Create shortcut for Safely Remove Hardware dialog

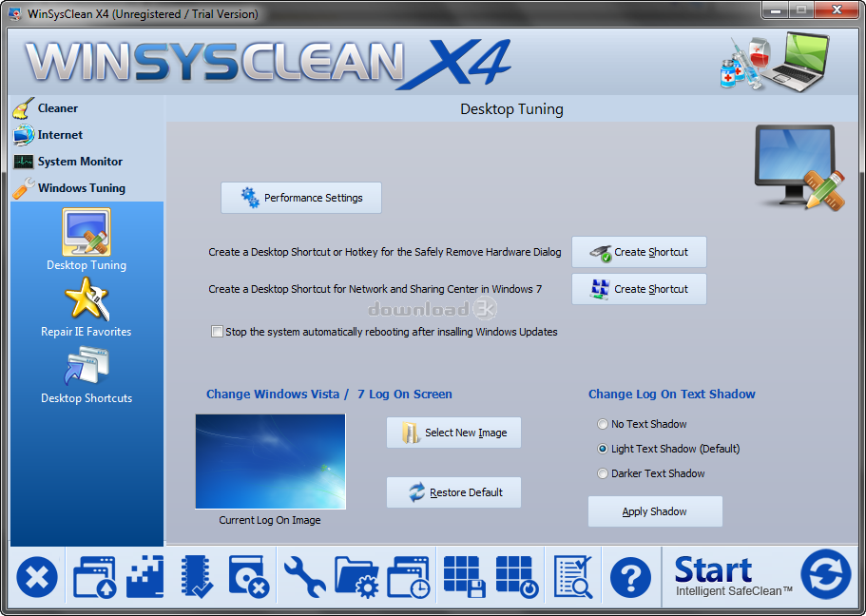(x=639, y=252)
